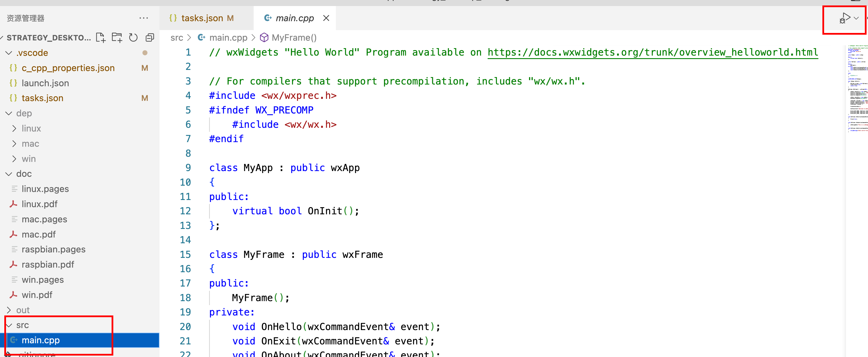Click the code minimap preview

click(x=857, y=89)
